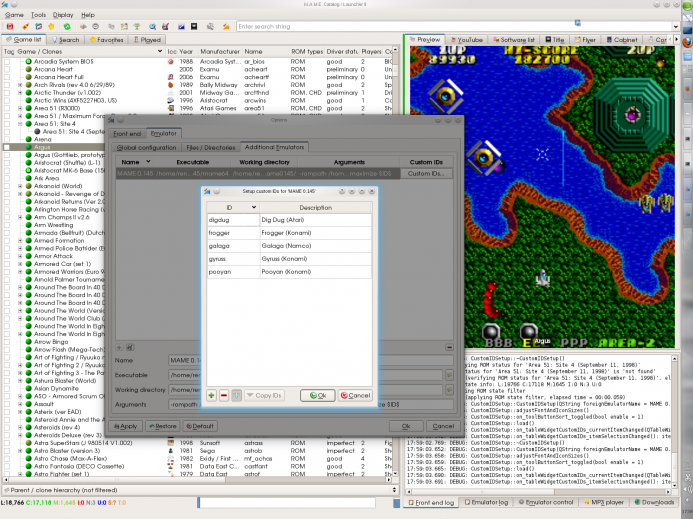This screenshot has width=693, height=519.
Task: Expand Arch Rivals clone tree
Action: tap(20, 85)
